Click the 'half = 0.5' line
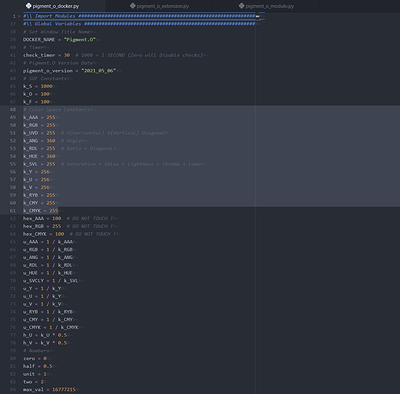 pyautogui.click(x=38, y=366)
